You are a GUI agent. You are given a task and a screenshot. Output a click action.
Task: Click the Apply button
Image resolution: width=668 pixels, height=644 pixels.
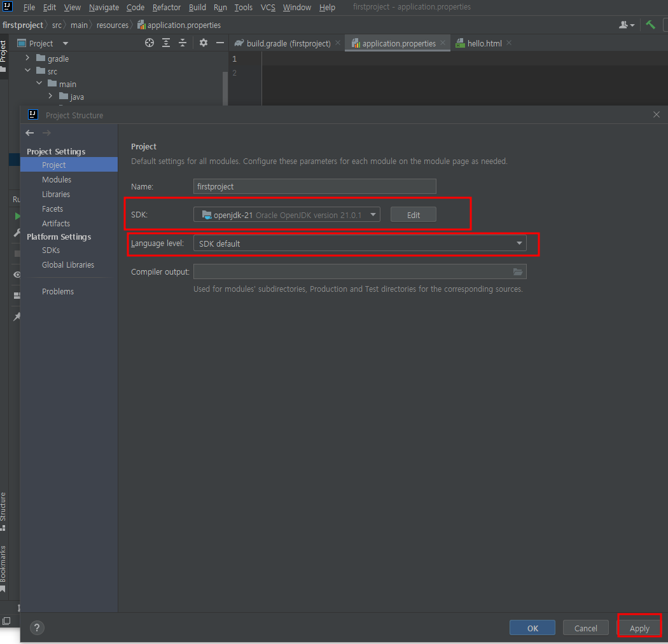(639, 628)
